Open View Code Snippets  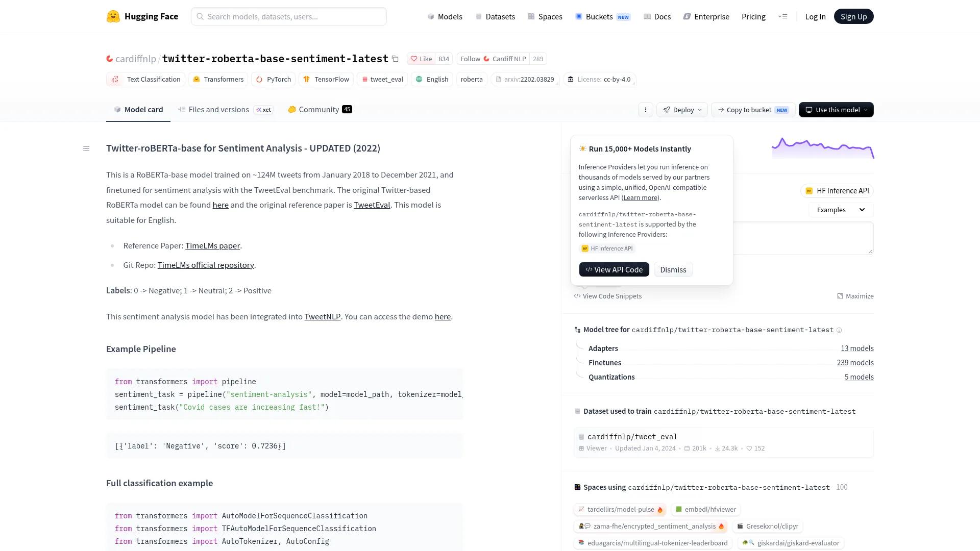click(608, 296)
